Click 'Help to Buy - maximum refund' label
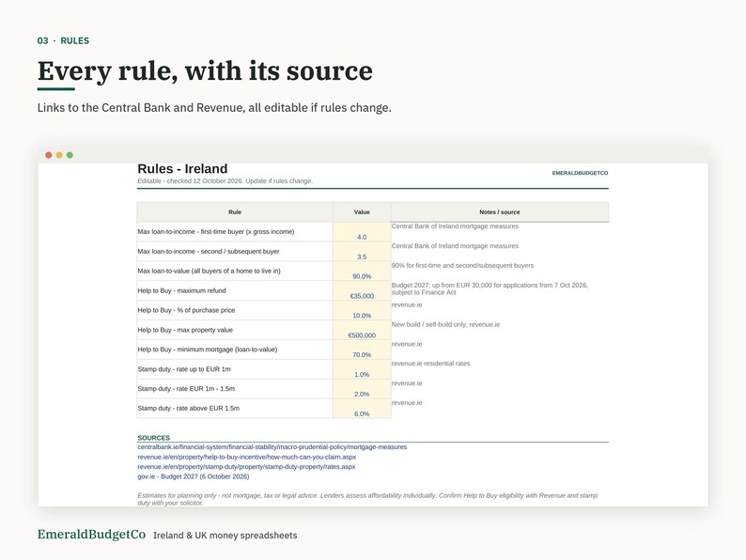 click(x=181, y=290)
